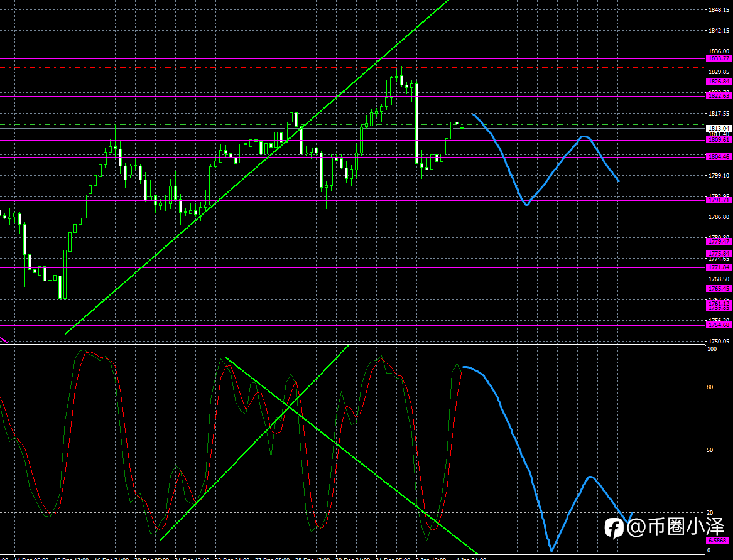Select the descending green trendline in oscillator window
This screenshot has width=733, height=560.
click(x=350, y=456)
